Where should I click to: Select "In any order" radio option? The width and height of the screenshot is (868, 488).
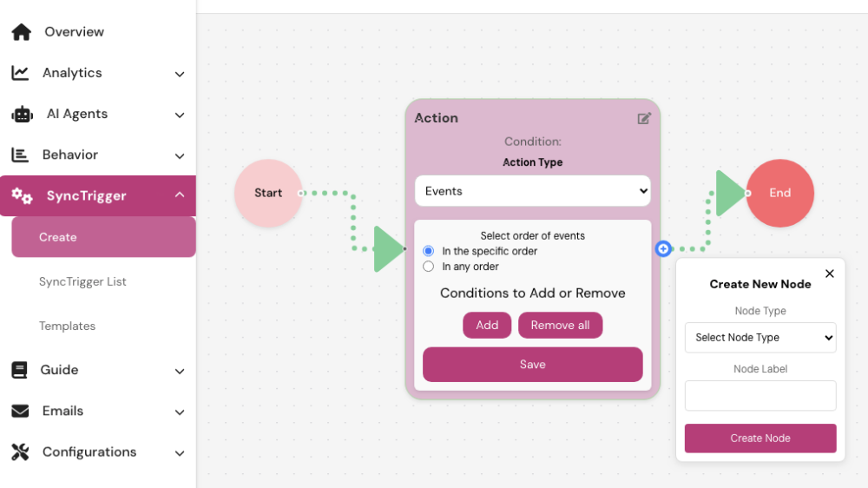pyautogui.click(x=428, y=267)
